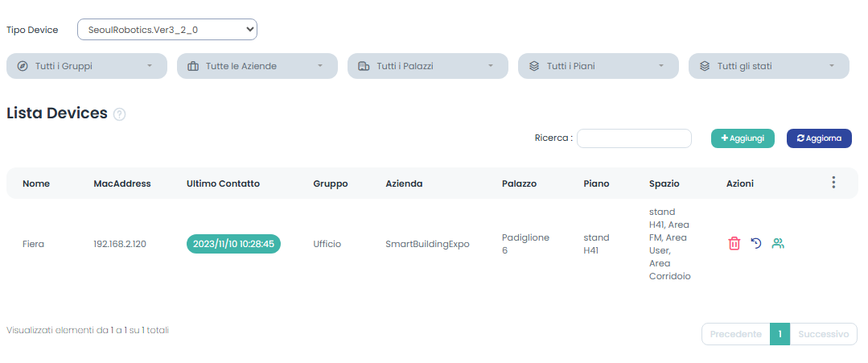Click the Aggiungi button

(x=743, y=138)
